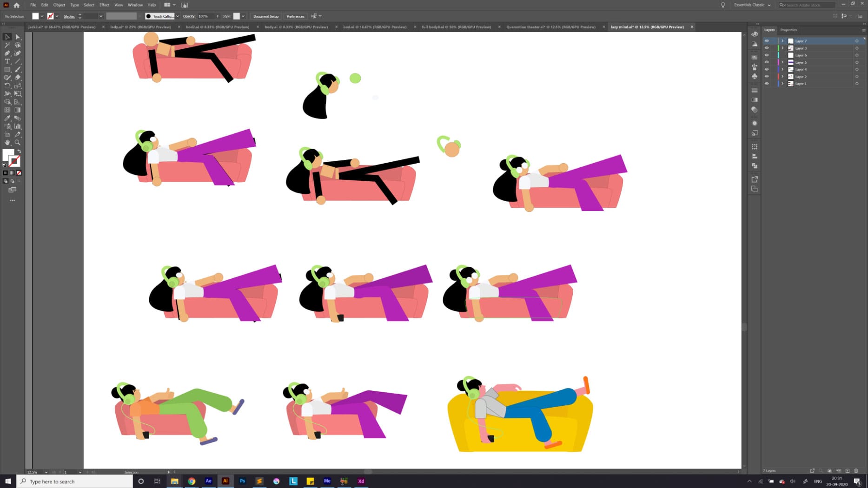Switch to the Properties tab

788,30
